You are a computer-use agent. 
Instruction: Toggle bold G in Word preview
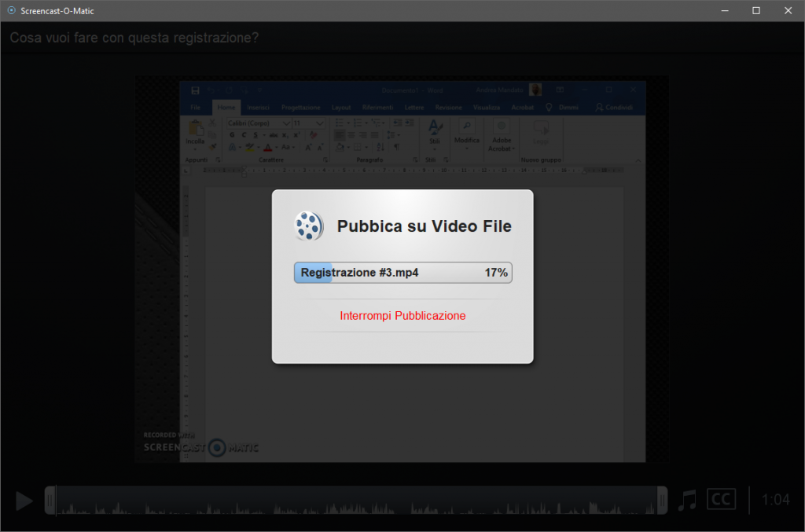pyautogui.click(x=232, y=135)
